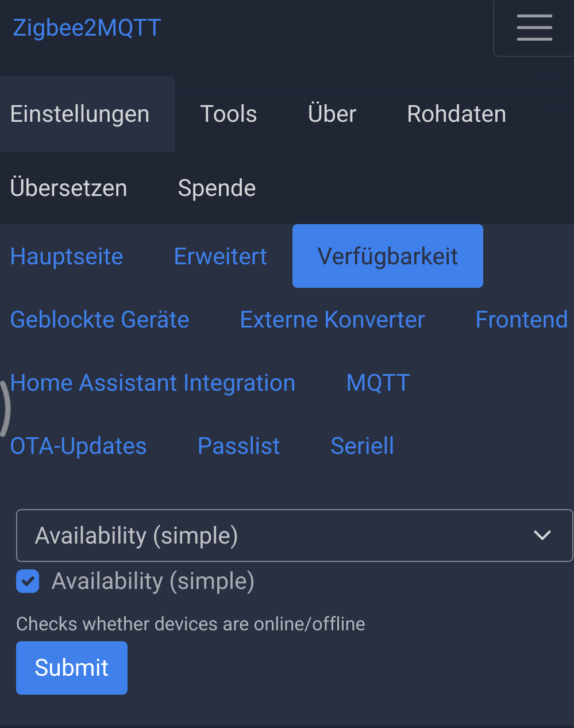Select the Verfügbarkeit tab
The height and width of the screenshot is (728, 574).
(387, 256)
